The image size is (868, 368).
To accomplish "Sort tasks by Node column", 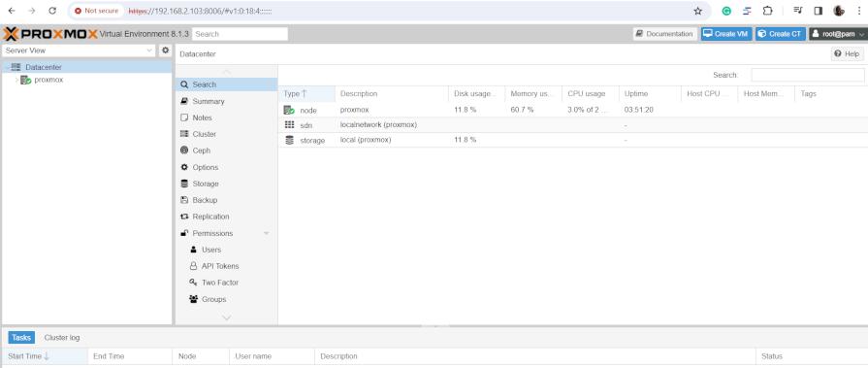I will point(201,356).
